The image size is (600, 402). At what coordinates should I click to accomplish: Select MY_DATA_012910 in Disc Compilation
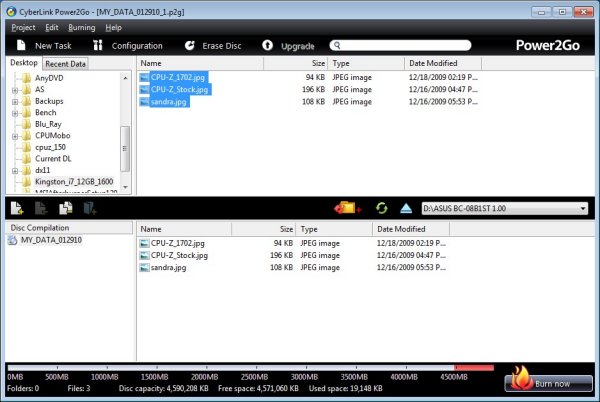(x=51, y=240)
